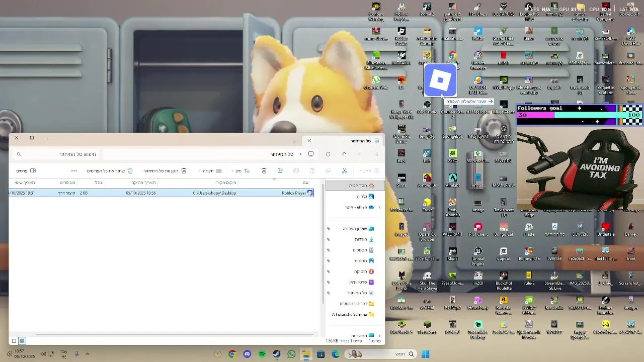
Task: Select Home (מסך הבית) in the sidebar
Action: (355, 186)
